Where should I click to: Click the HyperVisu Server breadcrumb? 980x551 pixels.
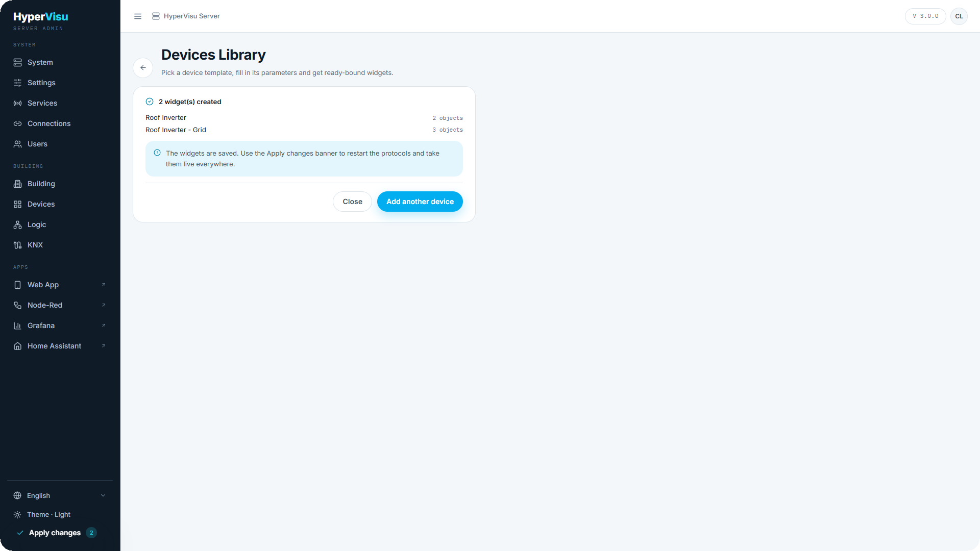click(x=186, y=16)
